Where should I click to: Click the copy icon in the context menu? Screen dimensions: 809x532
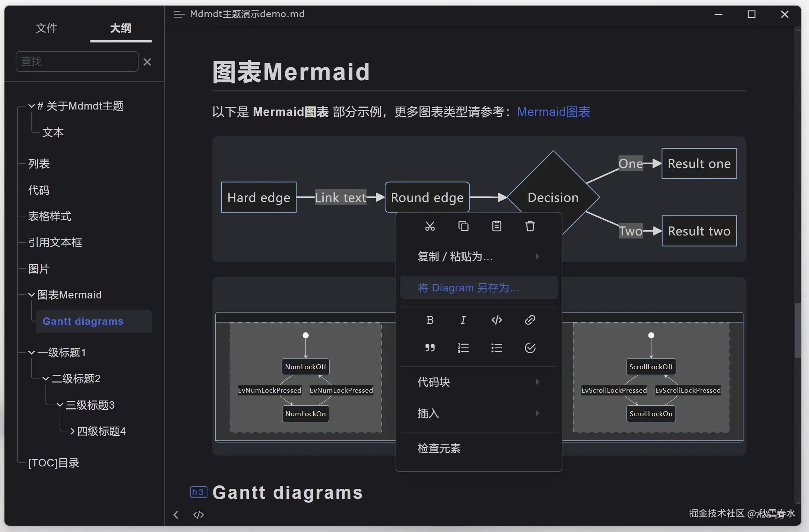(x=463, y=226)
